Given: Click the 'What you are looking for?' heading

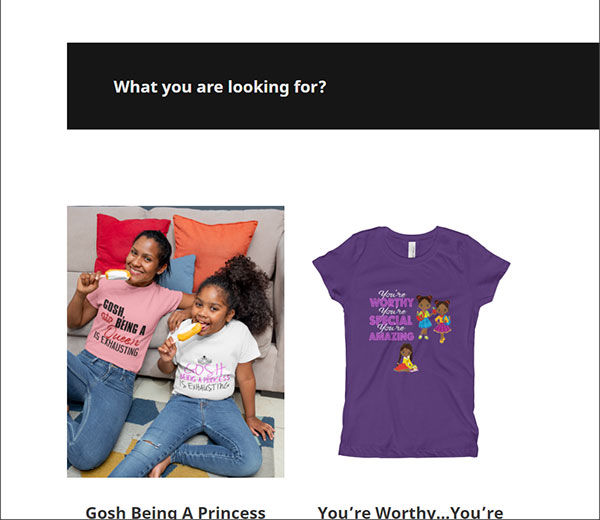Looking at the screenshot, I should (x=220, y=87).
